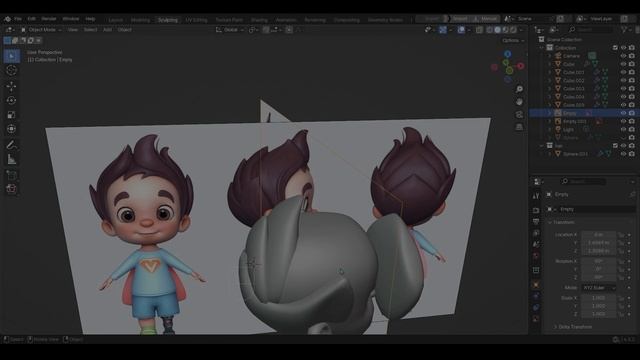
Task: Open the Object Mode dropdown
Action: point(41,30)
